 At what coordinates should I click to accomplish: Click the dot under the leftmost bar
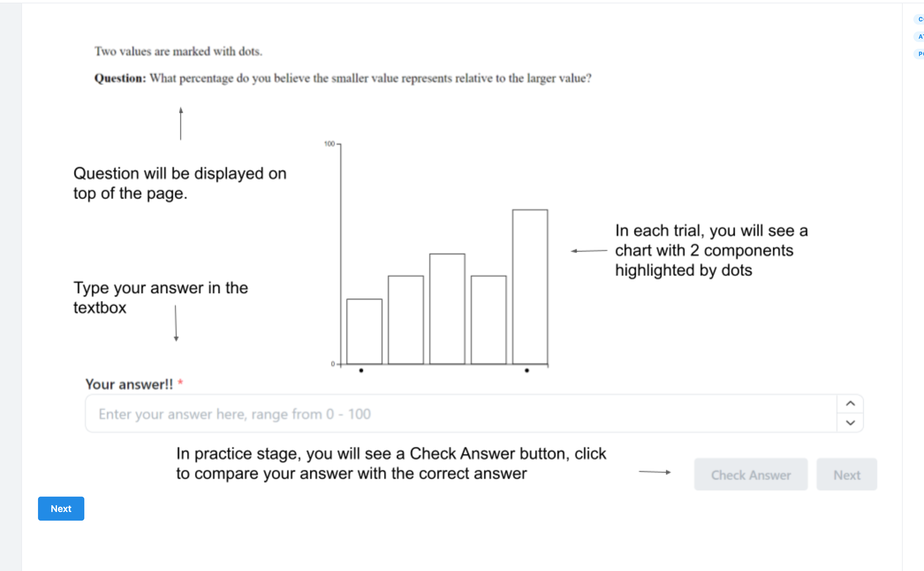361,371
